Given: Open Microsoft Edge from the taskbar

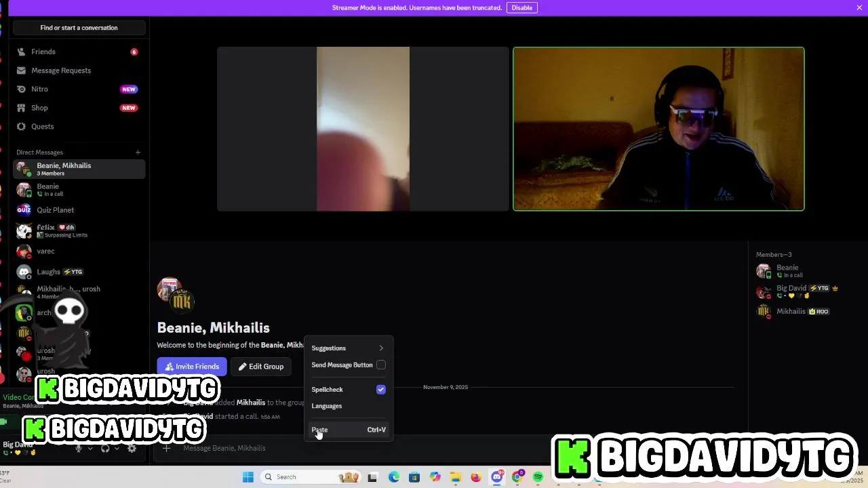Looking at the screenshot, I should 394,477.
